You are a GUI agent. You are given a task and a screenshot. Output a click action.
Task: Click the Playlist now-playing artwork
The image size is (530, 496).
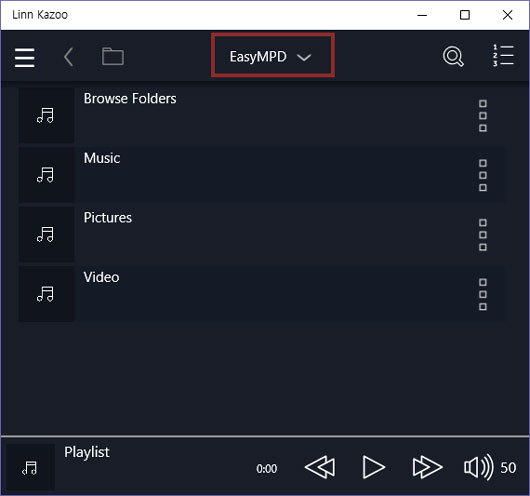click(30, 467)
